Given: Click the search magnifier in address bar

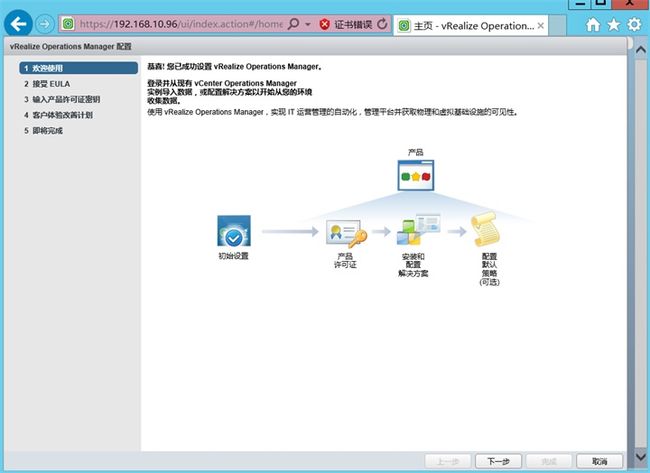Looking at the screenshot, I should tap(293, 24).
